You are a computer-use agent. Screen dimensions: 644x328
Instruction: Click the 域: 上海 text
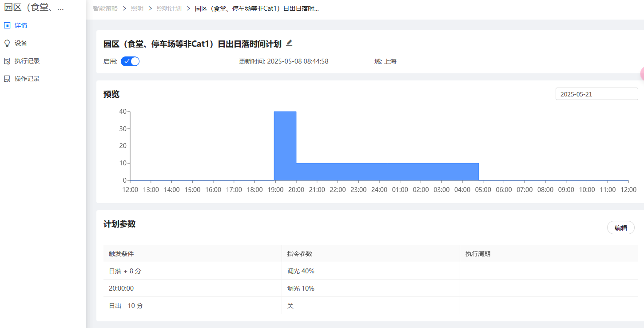[x=385, y=61]
